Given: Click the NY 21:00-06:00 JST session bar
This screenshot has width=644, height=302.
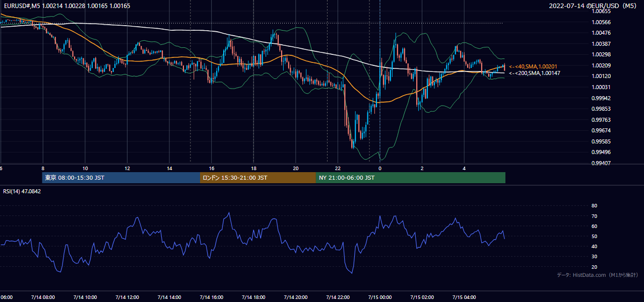Looking at the screenshot, I should pyautogui.click(x=411, y=178).
